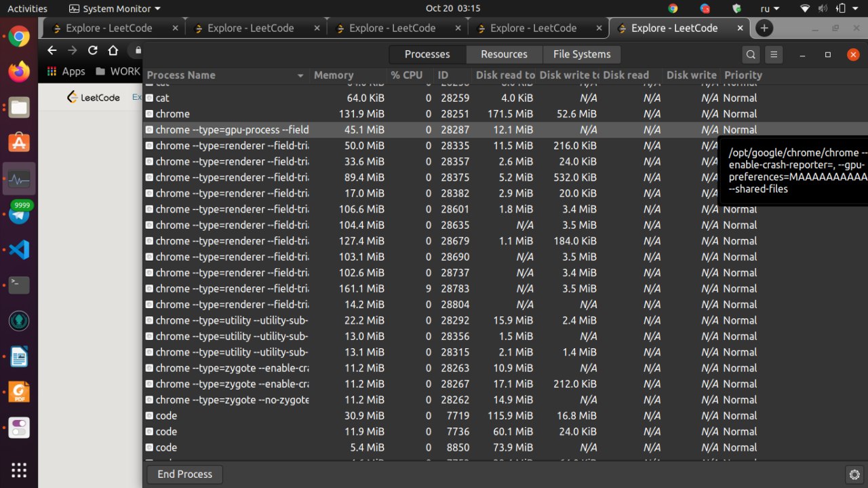Sort by Memory column

(x=348, y=75)
